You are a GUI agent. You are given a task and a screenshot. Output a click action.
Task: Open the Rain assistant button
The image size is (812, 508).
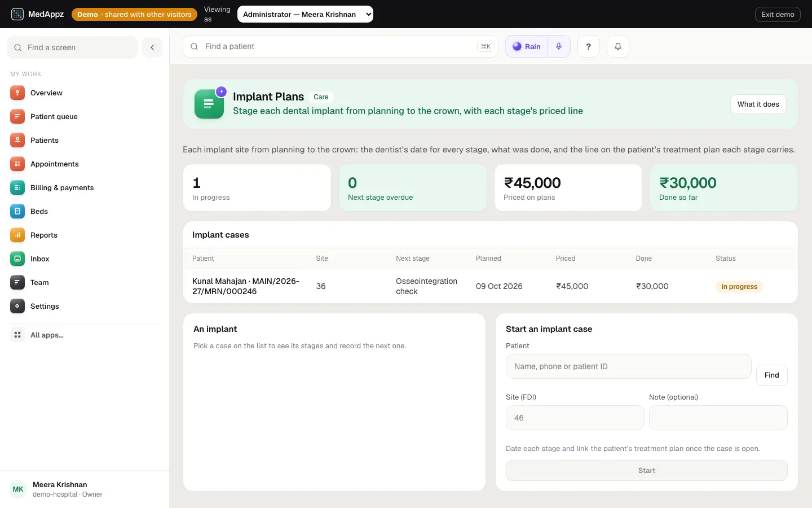tap(527, 47)
